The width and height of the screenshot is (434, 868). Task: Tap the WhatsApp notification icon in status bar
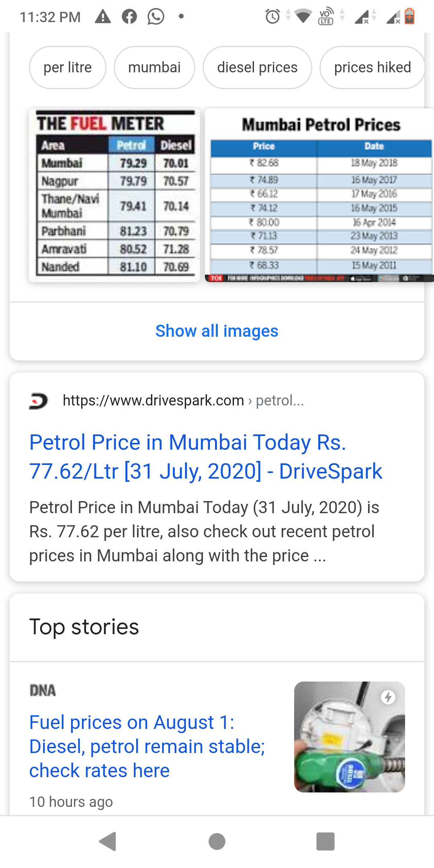156,16
